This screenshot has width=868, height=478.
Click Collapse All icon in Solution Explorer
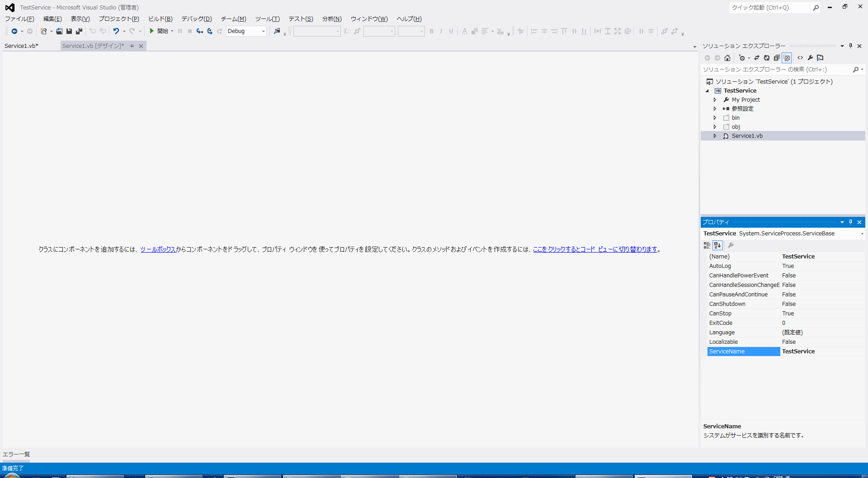tap(777, 58)
